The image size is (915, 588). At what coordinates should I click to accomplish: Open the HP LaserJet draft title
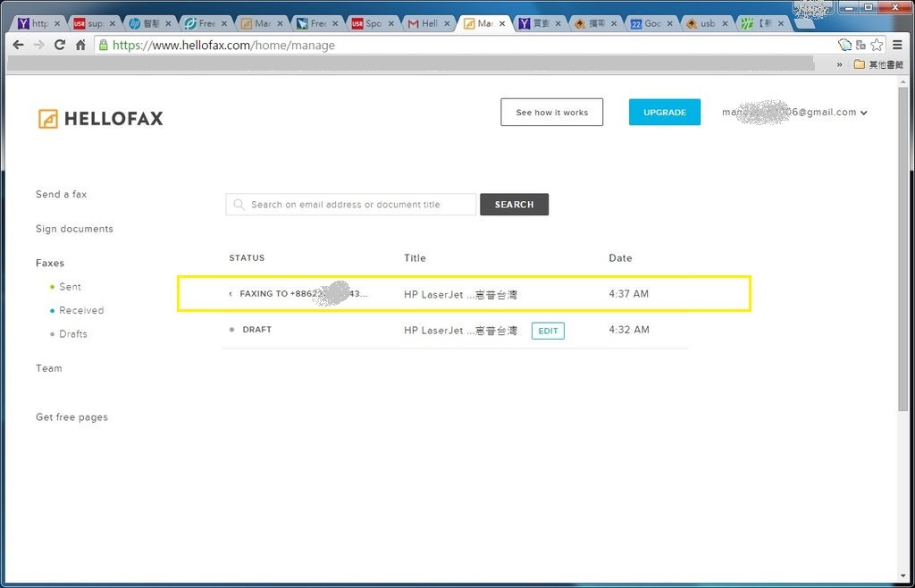pyautogui.click(x=460, y=331)
